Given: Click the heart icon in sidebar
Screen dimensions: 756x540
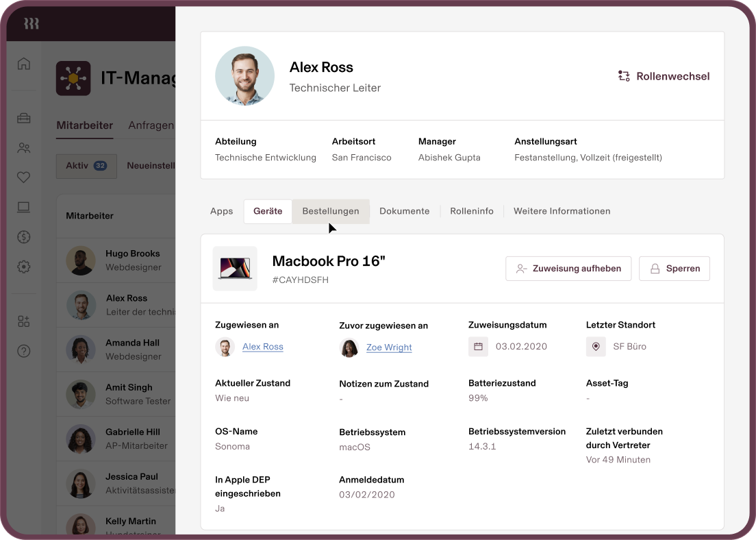Looking at the screenshot, I should [24, 177].
